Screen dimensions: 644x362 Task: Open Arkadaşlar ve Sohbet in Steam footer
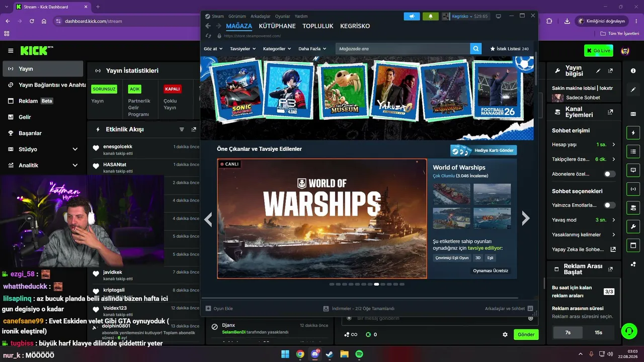[x=509, y=309]
